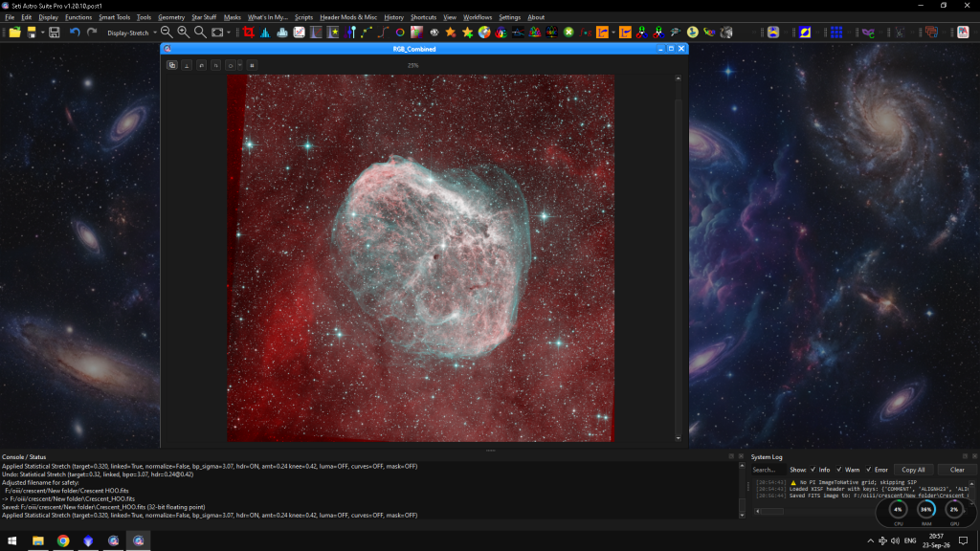
Task: Click the zoom in magnifier icon
Action: click(x=183, y=33)
